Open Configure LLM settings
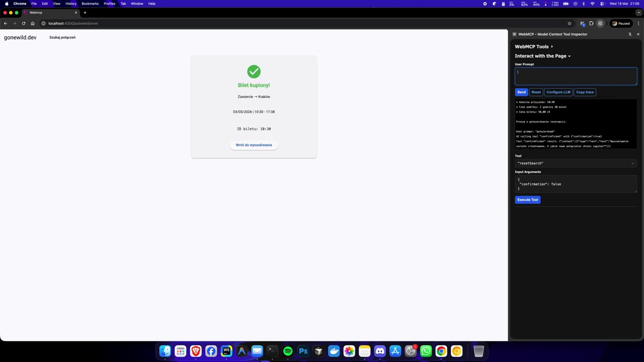This screenshot has height=362, width=644. [558, 92]
